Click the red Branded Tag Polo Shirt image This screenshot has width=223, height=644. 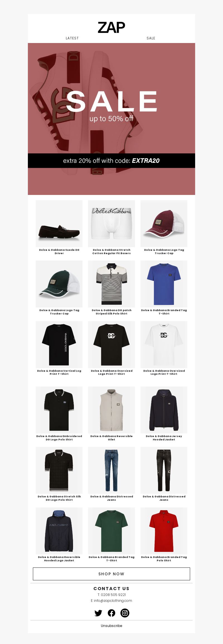[x=164, y=531]
